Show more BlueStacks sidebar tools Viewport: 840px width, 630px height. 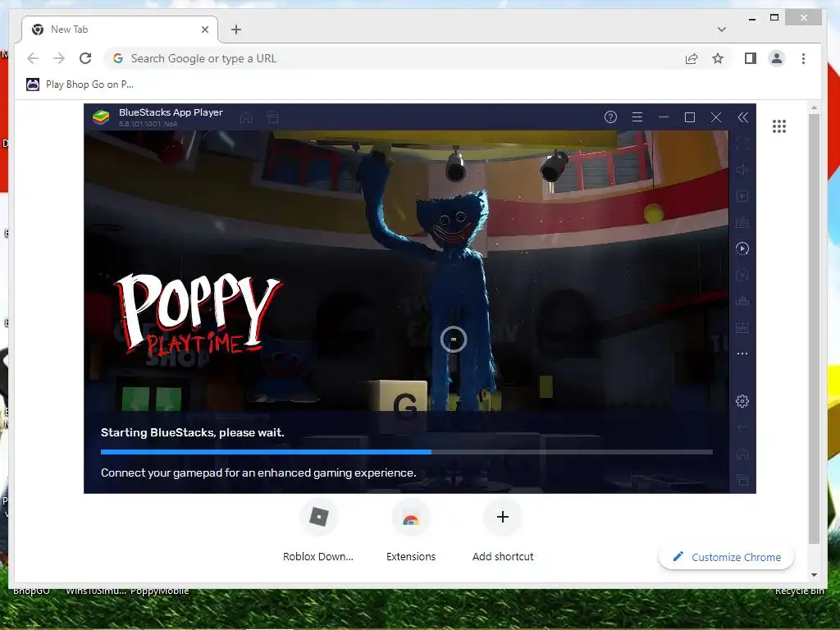coord(742,354)
